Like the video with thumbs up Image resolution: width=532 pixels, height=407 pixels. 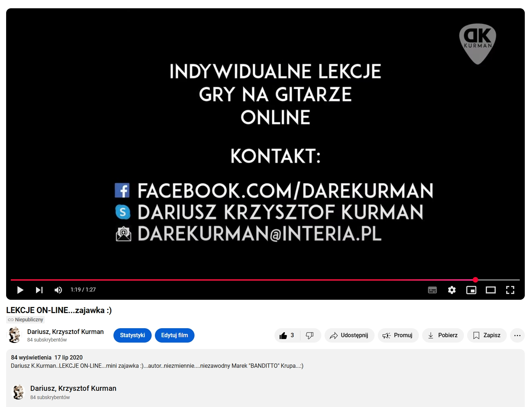tap(287, 335)
